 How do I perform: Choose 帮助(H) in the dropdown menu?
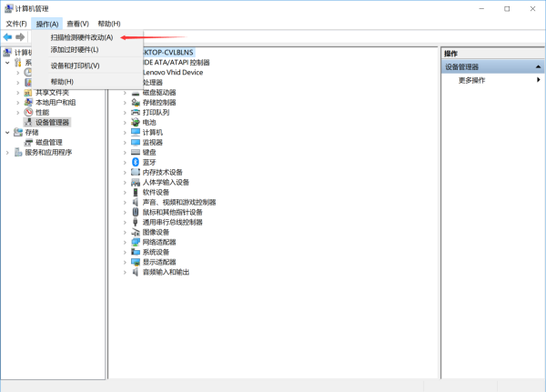point(62,82)
